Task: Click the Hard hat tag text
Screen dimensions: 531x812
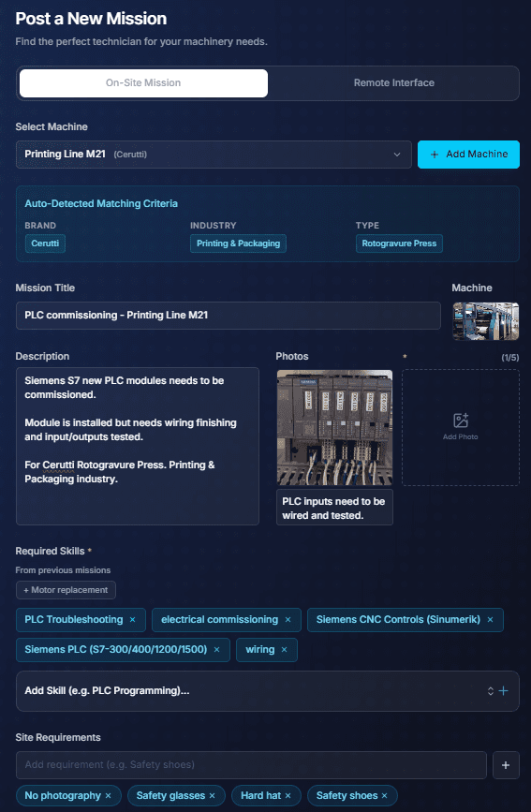Action: click(260, 795)
